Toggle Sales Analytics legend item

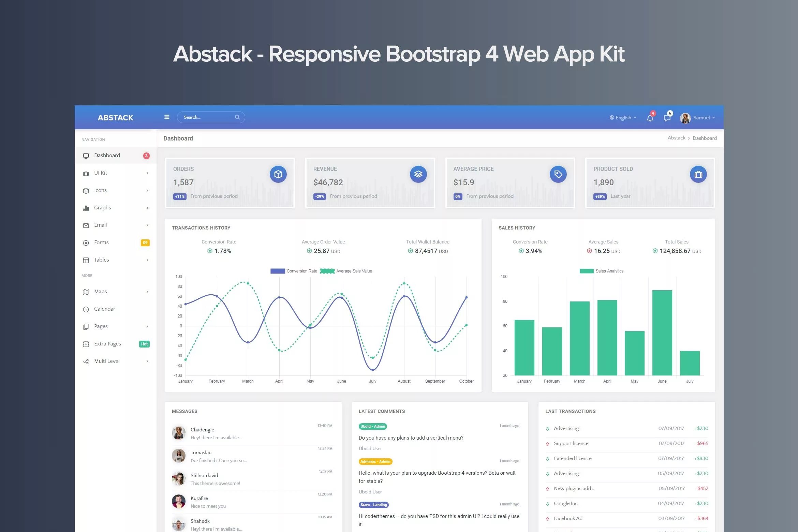[x=602, y=271]
